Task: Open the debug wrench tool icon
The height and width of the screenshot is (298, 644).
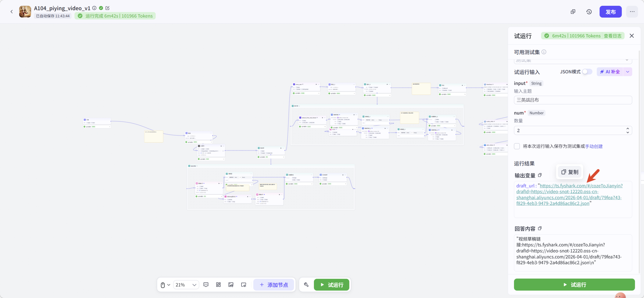Action: pyautogui.click(x=306, y=285)
